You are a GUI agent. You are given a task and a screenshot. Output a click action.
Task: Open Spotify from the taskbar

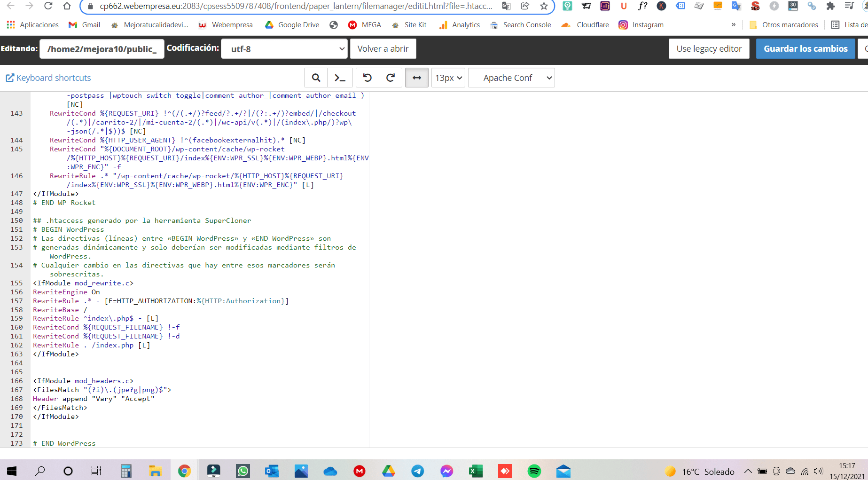click(x=534, y=471)
